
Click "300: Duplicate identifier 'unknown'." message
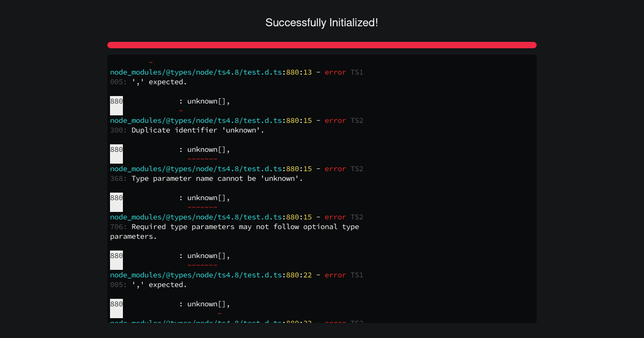pos(187,130)
